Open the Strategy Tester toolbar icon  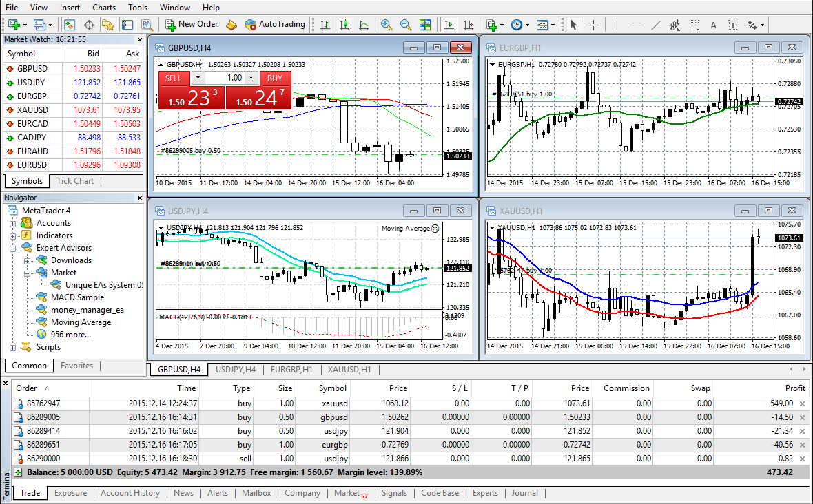(x=147, y=25)
